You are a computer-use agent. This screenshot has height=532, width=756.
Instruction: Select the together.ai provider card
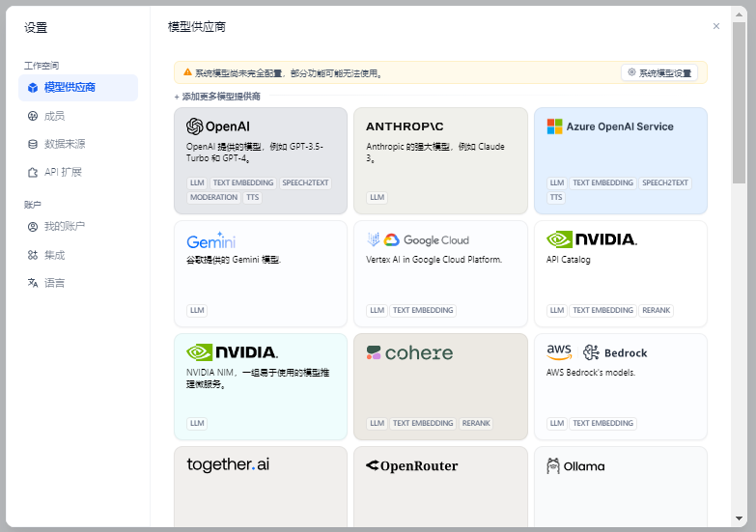coord(260,486)
